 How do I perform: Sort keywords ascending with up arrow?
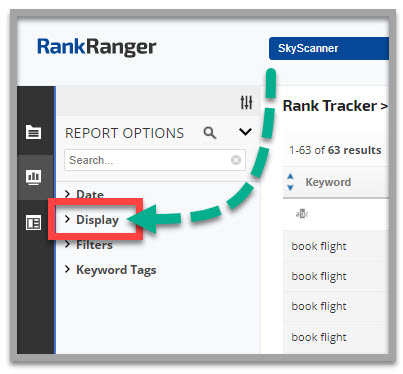click(290, 177)
